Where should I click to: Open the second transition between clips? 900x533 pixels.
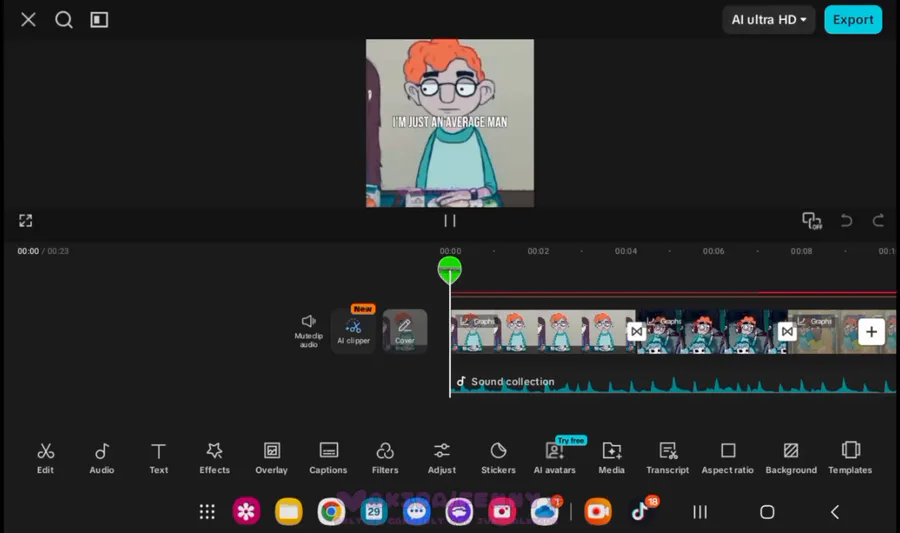[x=787, y=332]
